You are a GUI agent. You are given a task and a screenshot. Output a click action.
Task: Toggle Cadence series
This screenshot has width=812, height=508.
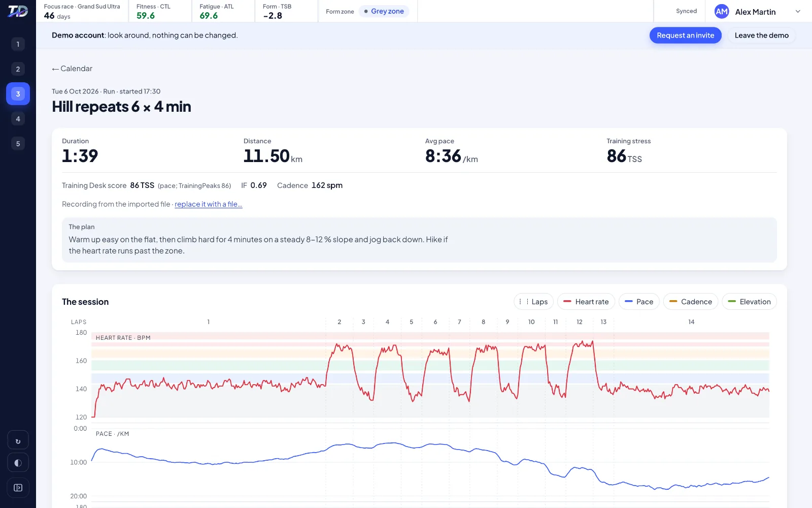point(691,302)
